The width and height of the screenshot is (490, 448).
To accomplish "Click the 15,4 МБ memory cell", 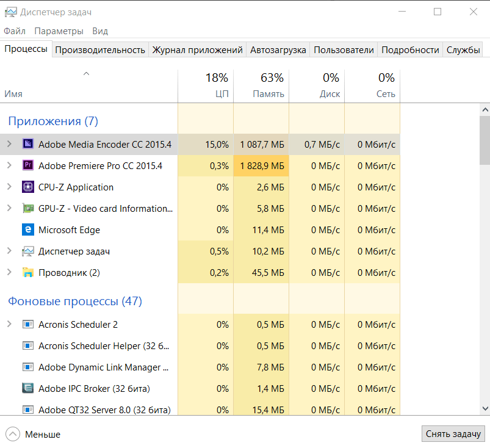I will tap(261, 409).
